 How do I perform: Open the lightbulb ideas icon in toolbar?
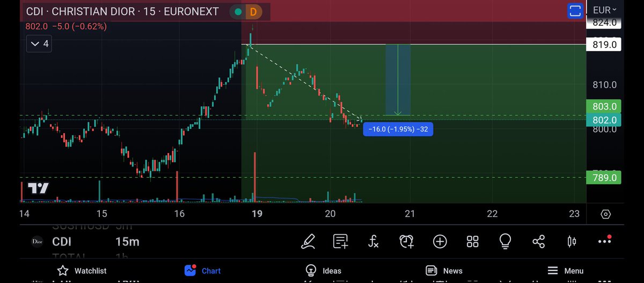click(505, 242)
